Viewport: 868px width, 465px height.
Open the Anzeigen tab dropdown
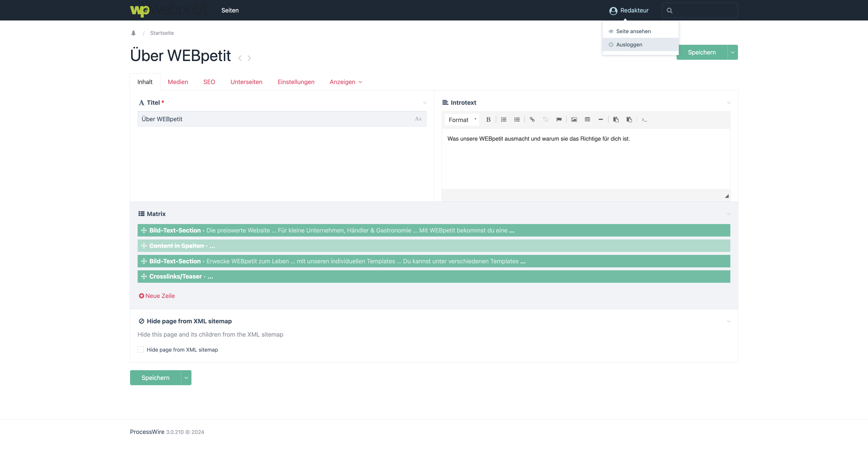346,82
